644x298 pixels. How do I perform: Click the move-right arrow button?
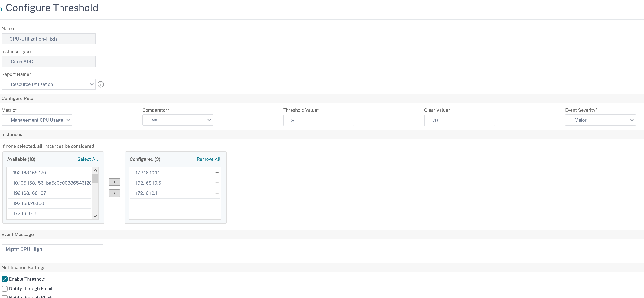(x=115, y=182)
